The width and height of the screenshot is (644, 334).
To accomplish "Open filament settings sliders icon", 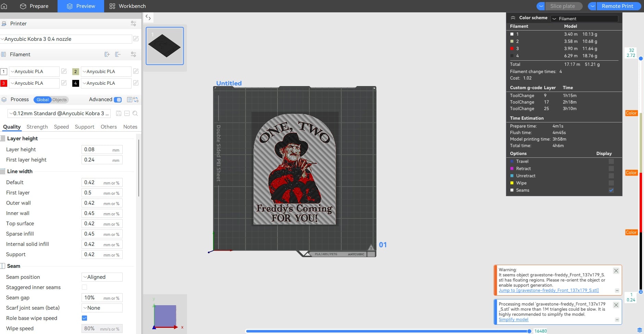I will pos(133,55).
